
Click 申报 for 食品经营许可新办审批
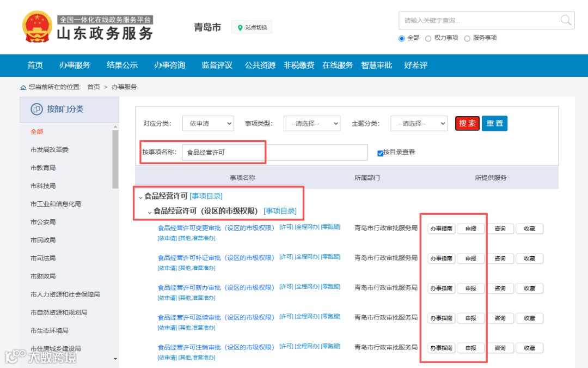(470, 288)
